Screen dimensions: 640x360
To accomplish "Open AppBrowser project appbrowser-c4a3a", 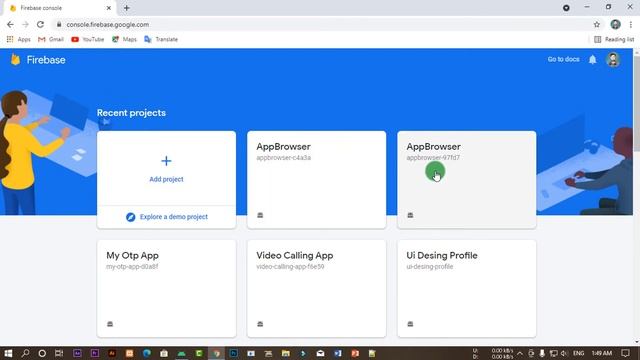I will pyautogui.click(x=316, y=180).
